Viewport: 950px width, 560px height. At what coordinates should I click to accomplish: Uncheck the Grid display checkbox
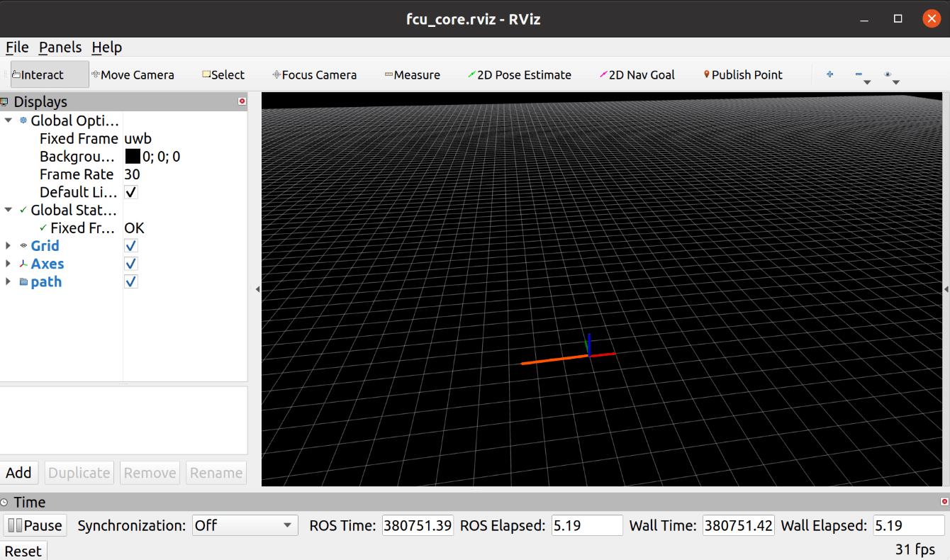(130, 246)
